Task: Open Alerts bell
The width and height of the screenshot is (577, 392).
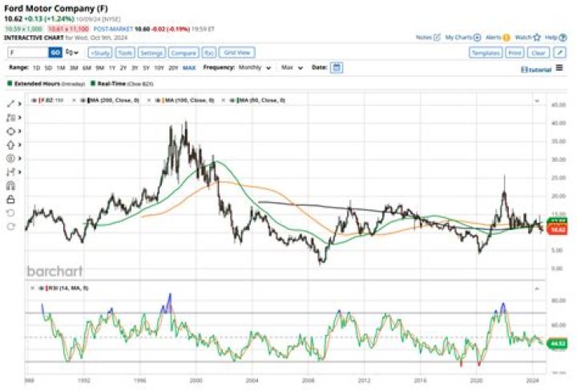Action: click(x=498, y=37)
